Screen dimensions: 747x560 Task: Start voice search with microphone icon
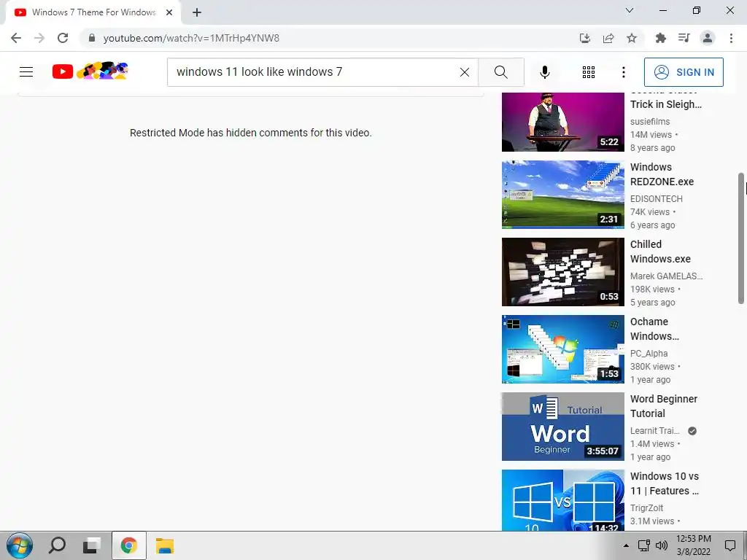point(545,72)
